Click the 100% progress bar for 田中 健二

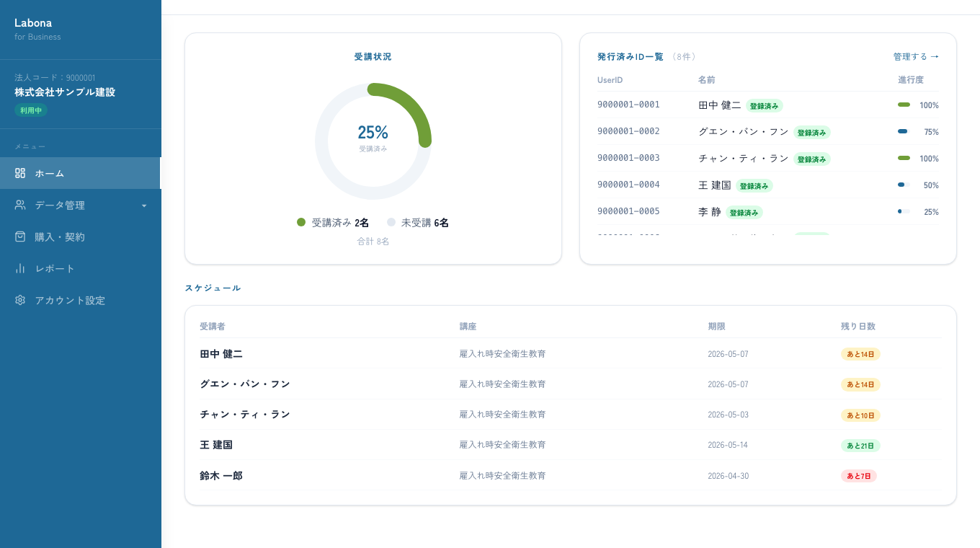tap(904, 105)
